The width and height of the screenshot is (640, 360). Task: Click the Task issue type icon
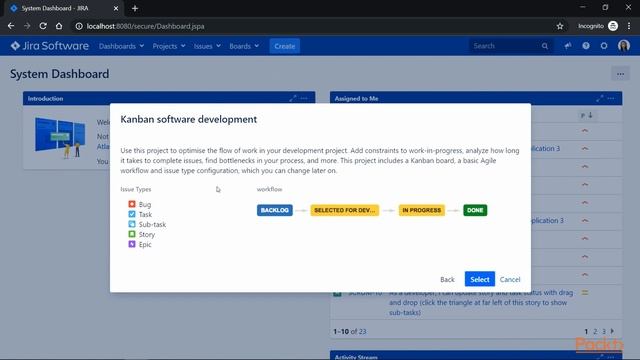tap(132, 214)
